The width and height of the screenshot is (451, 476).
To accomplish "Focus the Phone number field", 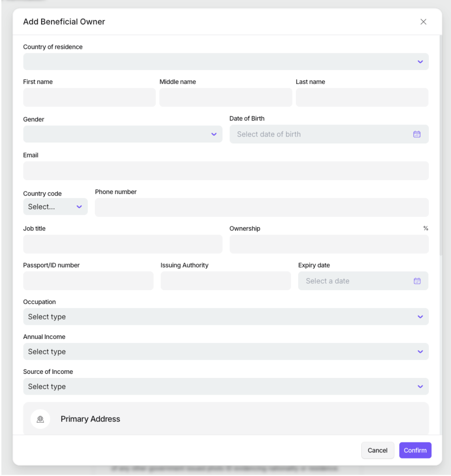I will [x=262, y=208].
